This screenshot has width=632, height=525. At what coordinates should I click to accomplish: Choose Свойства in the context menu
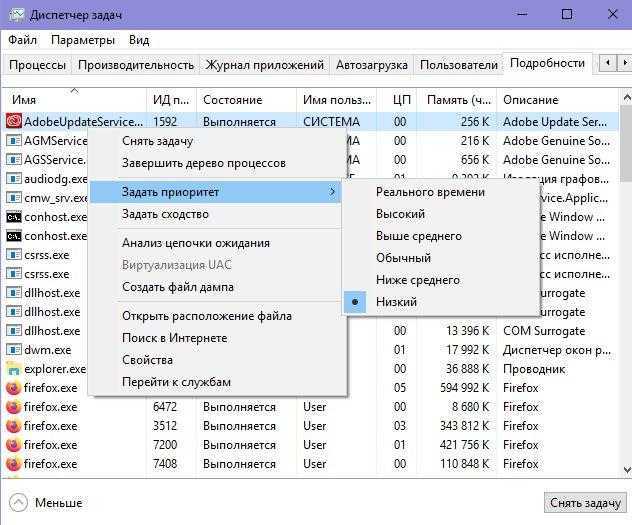pos(147,360)
